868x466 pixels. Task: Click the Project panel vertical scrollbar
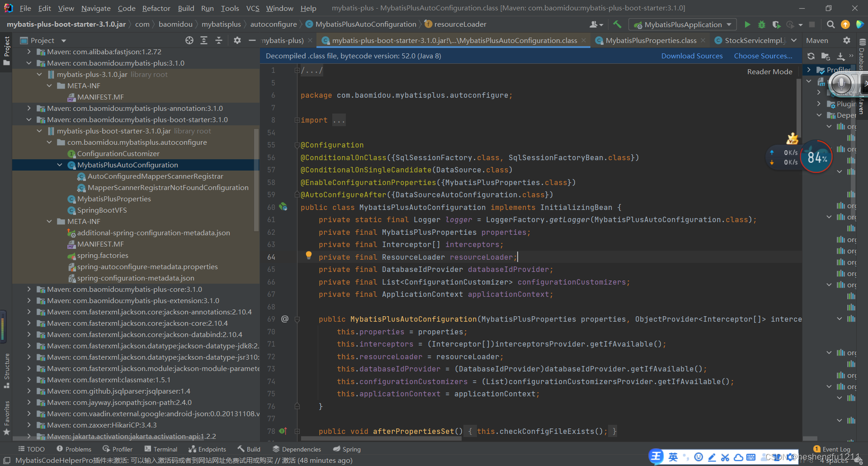[x=257, y=180]
